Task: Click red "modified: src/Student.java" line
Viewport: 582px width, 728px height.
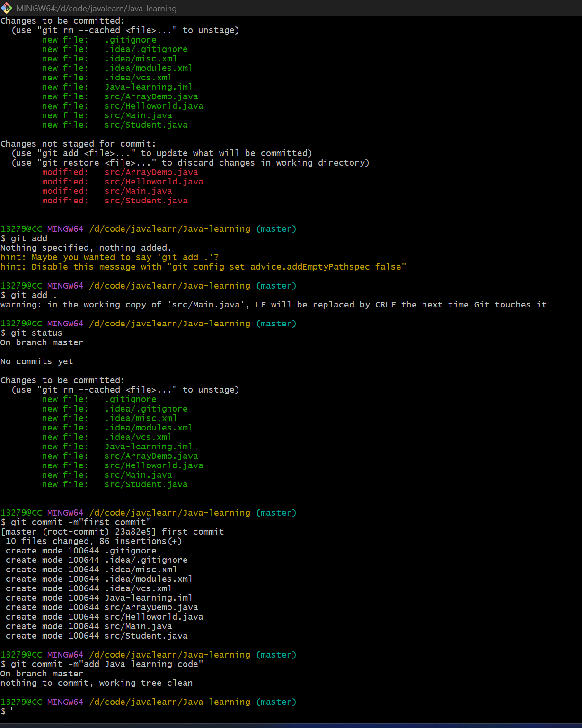Action: tap(115, 201)
